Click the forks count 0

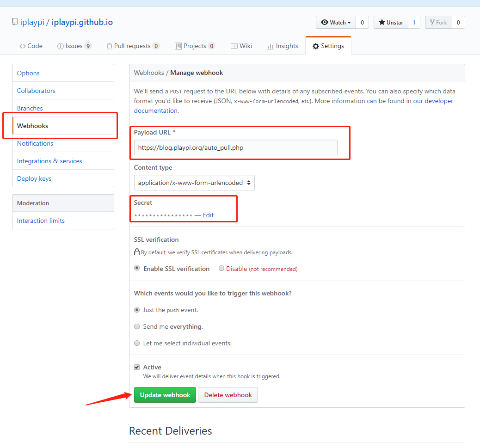[x=458, y=22]
